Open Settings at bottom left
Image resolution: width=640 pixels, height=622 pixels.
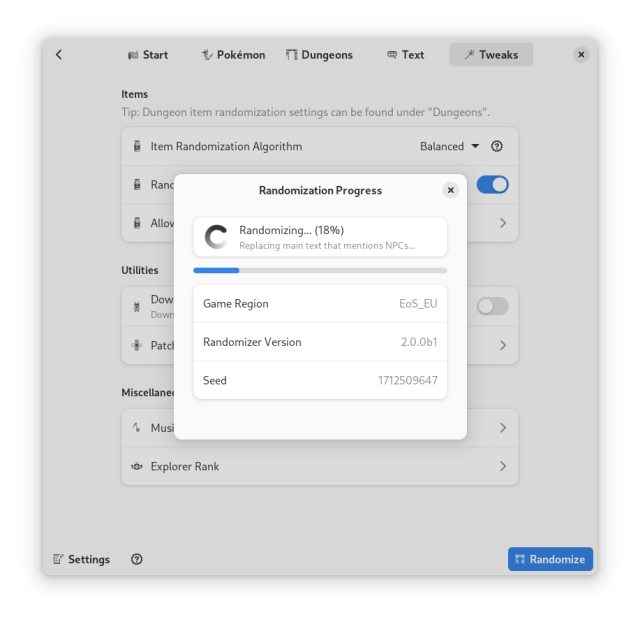pyautogui.click(x=81, y=559)
